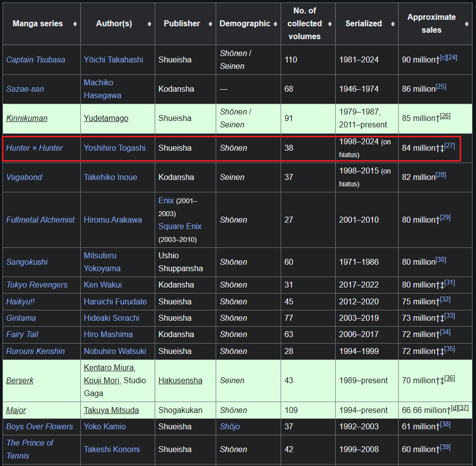This screenshot has width=476, height=466.
Task: Sort by No. of collected volumes arrows
Action: (330, 24)
